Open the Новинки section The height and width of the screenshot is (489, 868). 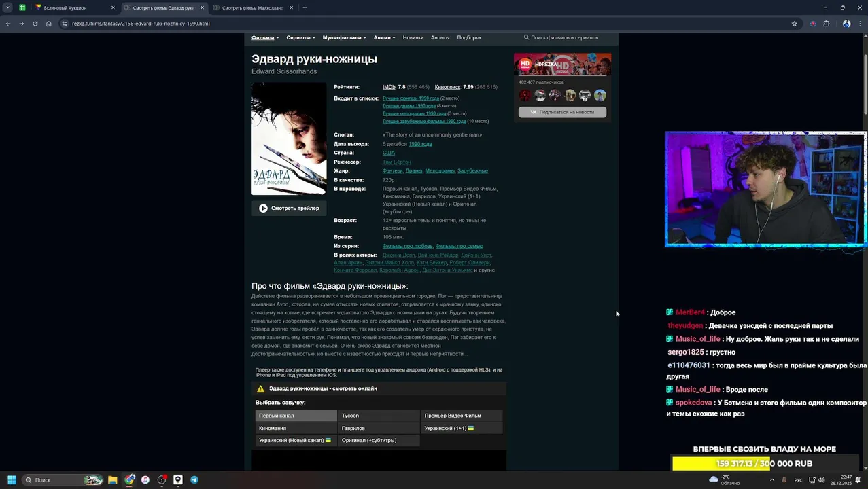413,37
